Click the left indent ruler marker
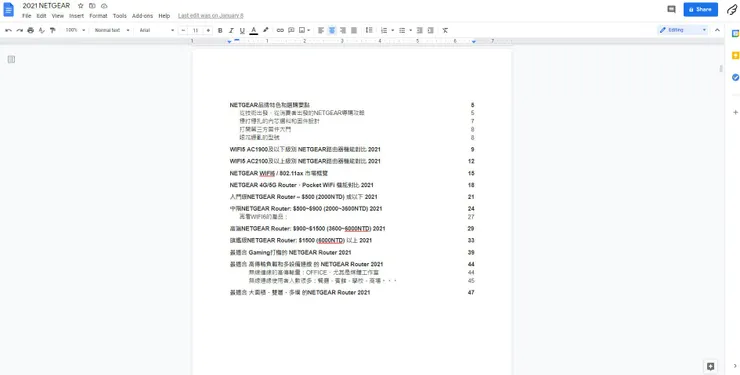The width and height of the screenshot is (740, 375). (x=229, y=42)
